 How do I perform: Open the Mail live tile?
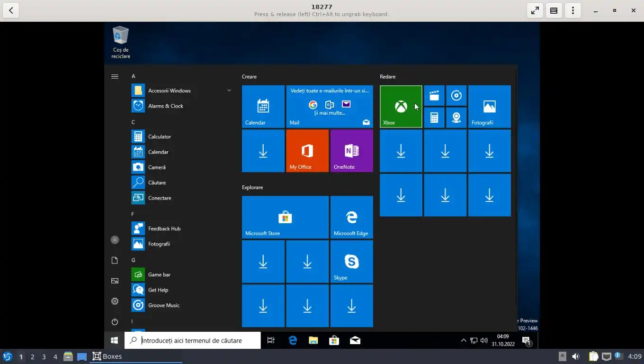coord(329,107)
